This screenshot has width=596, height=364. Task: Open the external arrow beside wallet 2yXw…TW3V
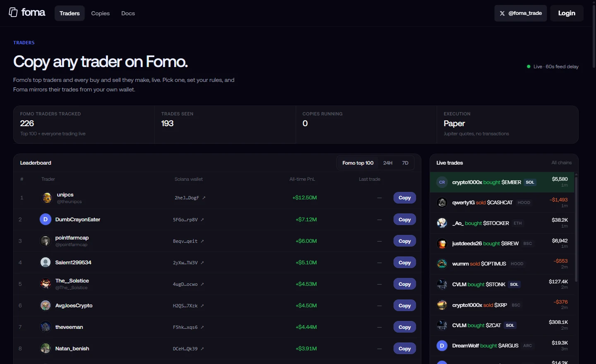coord(202,263)
